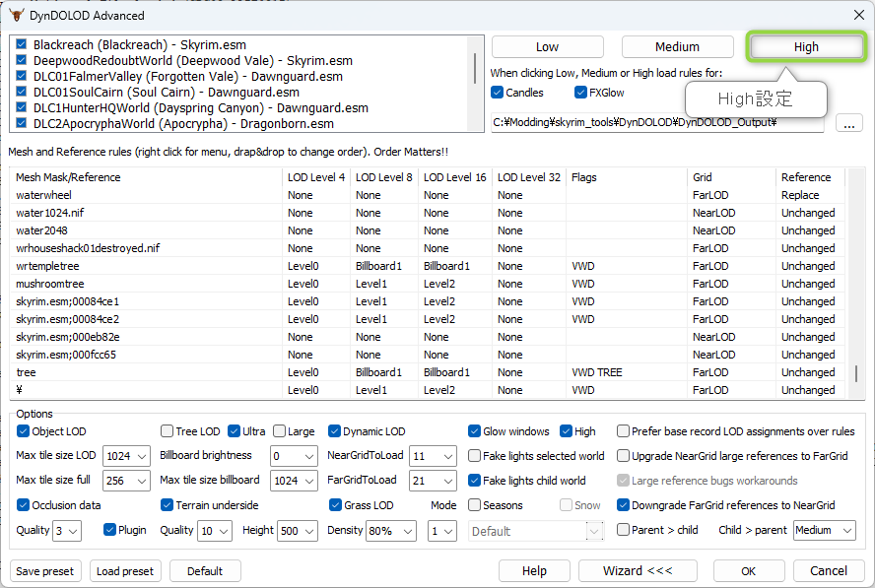Open Help documentation

[x=534, y=571]
